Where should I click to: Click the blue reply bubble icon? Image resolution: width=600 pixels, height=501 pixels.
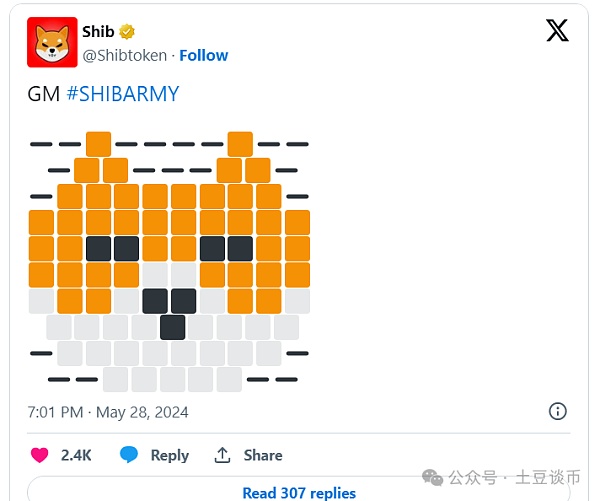[129, 455]
